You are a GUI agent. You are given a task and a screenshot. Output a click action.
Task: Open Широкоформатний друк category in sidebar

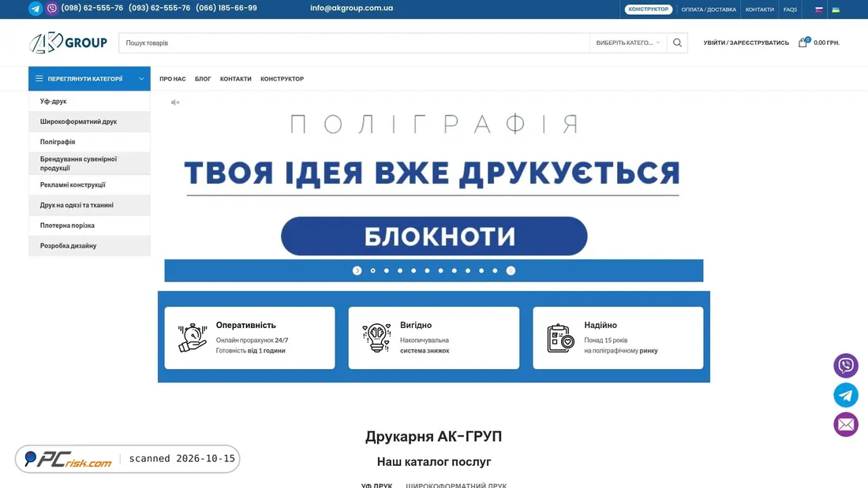click(89, 121)
